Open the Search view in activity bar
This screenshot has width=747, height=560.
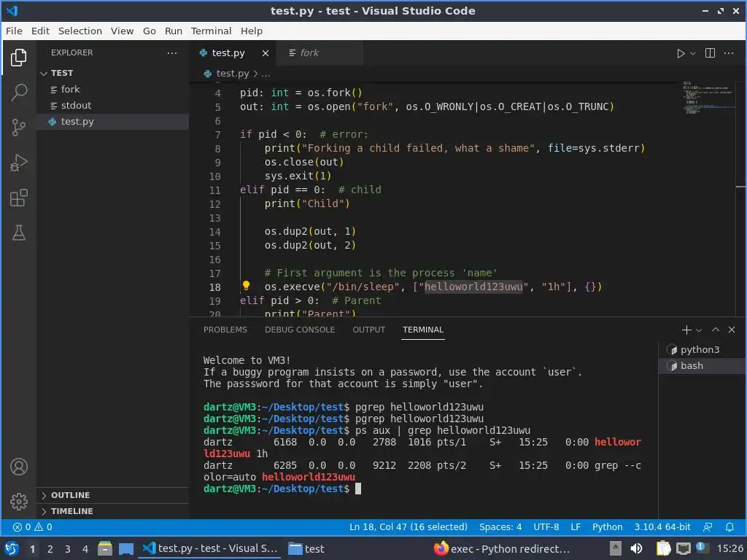pyautogui.click(x=18, y=93)
